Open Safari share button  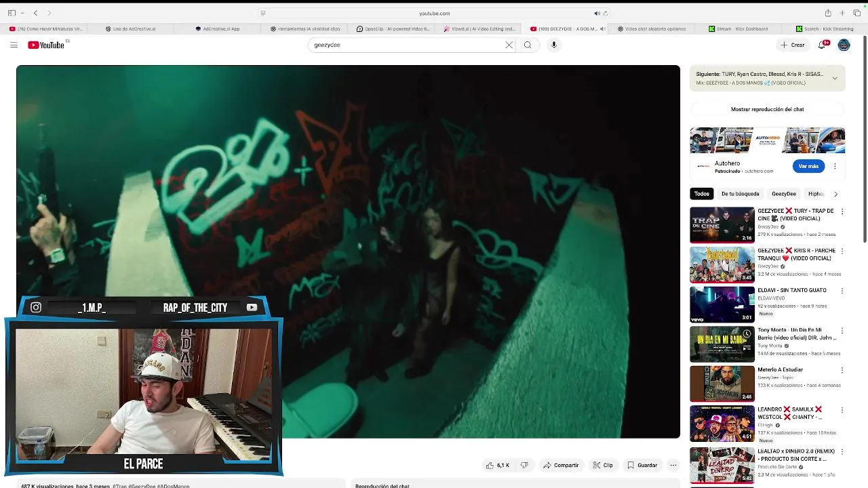(828, 13)
